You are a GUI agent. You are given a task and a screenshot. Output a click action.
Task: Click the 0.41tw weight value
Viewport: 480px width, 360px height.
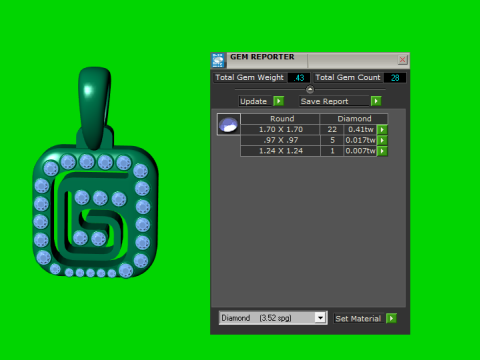coord(361,129)
